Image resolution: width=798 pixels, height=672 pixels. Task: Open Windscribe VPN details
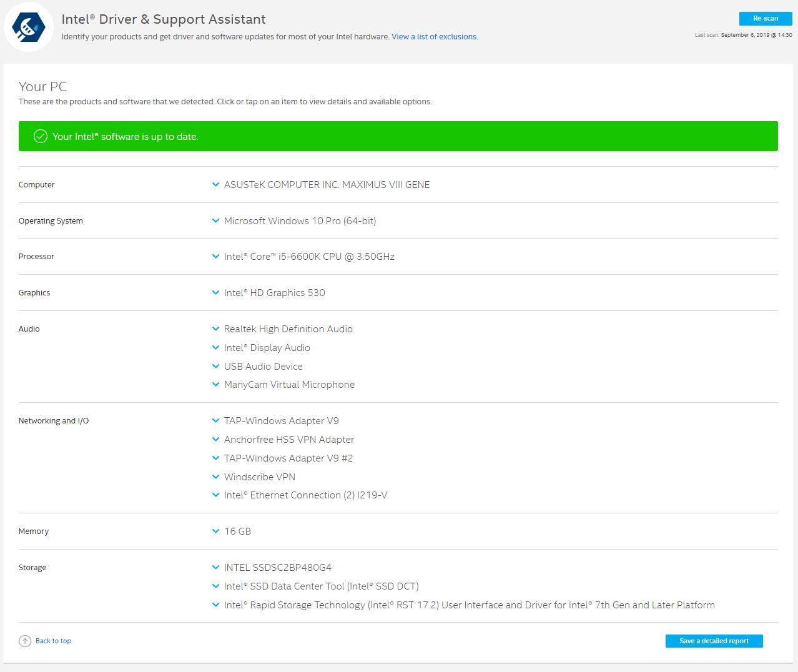259,477
